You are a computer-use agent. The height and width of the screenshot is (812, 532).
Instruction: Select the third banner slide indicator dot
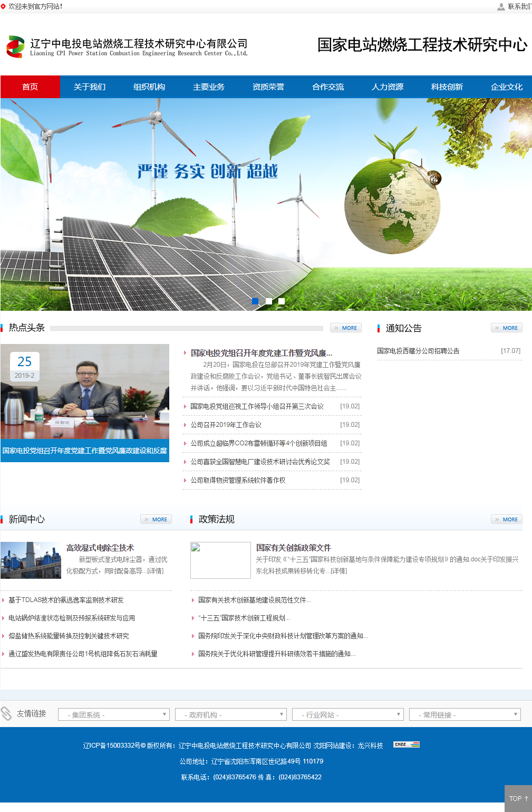[282, 301]
